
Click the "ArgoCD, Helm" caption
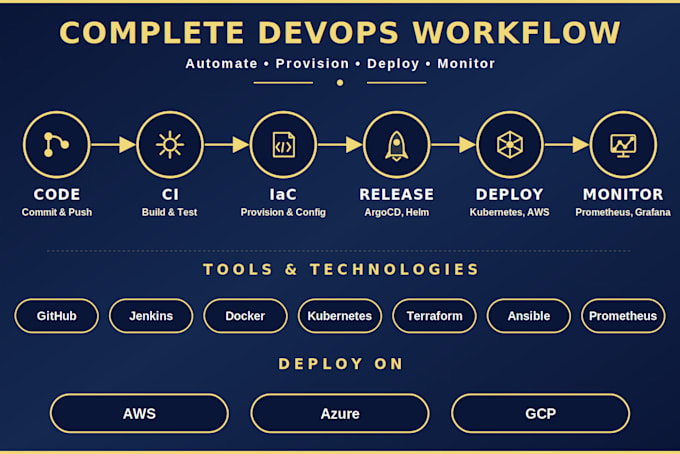pyautogui.click(x=396, y=212)
